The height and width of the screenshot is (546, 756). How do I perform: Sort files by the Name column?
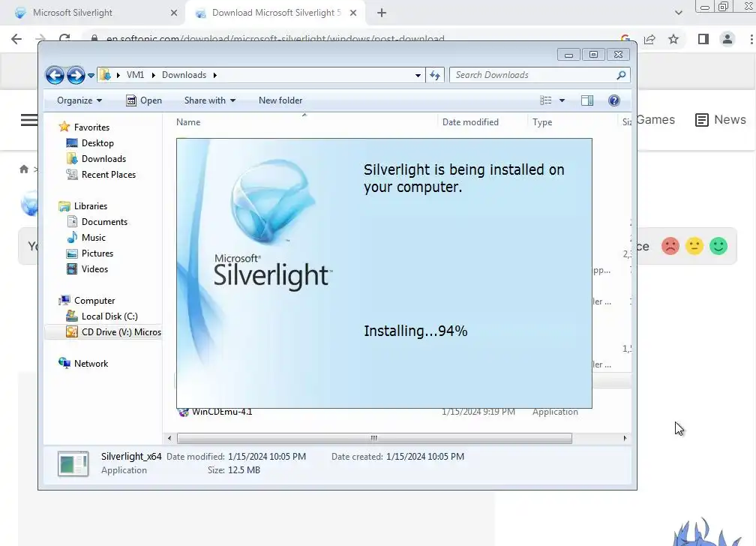click(x=188, y=122)
